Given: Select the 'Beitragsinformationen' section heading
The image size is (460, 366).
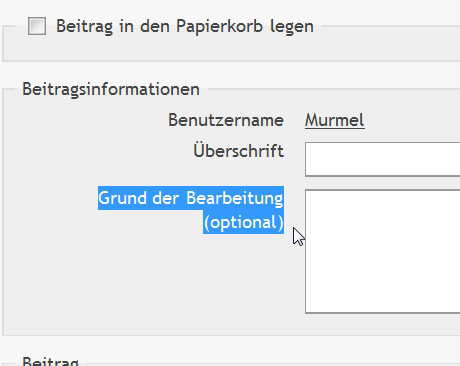Looking at the screenshot, I should pos(111,89).
